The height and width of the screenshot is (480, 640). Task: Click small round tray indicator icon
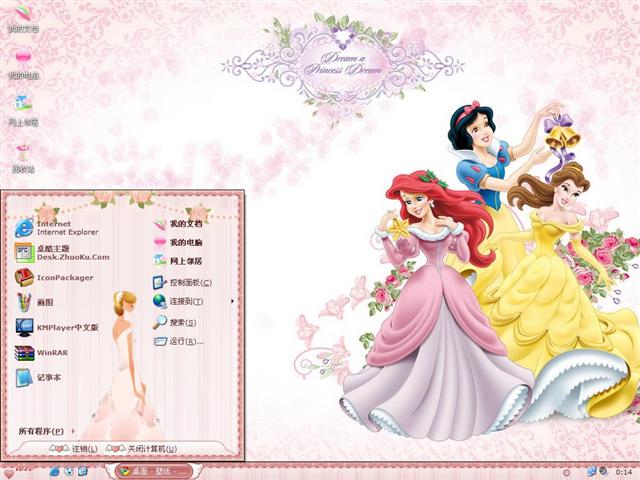[567, 472]
